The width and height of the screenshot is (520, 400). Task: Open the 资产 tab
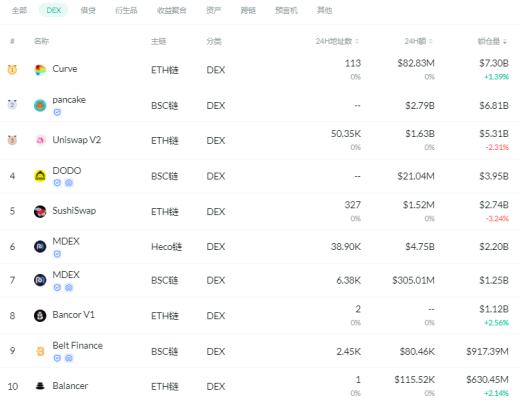[214, 10]
